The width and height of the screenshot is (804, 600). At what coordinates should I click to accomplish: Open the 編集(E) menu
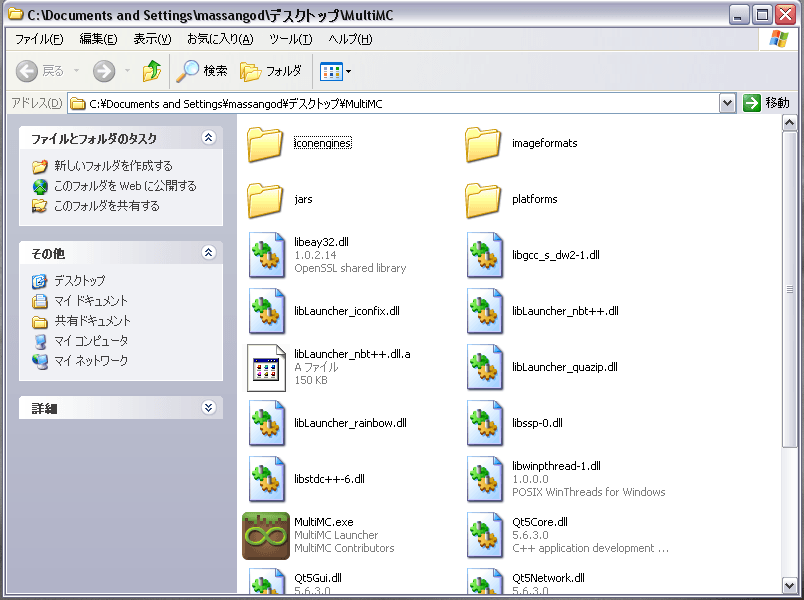point(98,39)
